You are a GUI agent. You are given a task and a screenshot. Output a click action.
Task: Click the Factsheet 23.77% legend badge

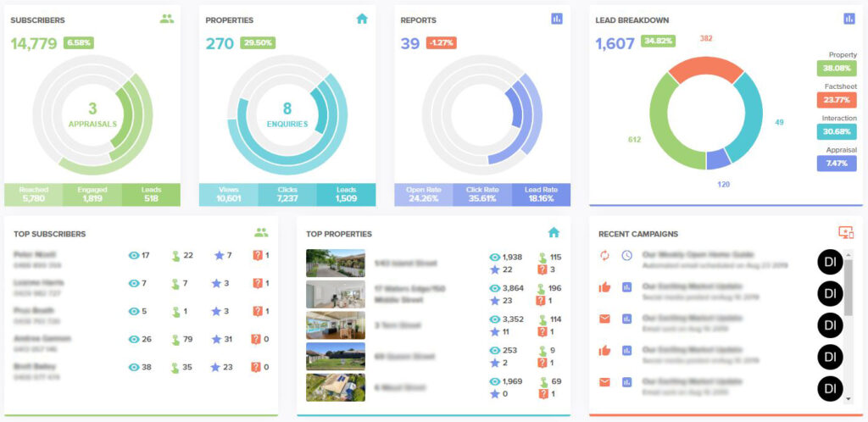pyautogui.click(x=837, y=100)
